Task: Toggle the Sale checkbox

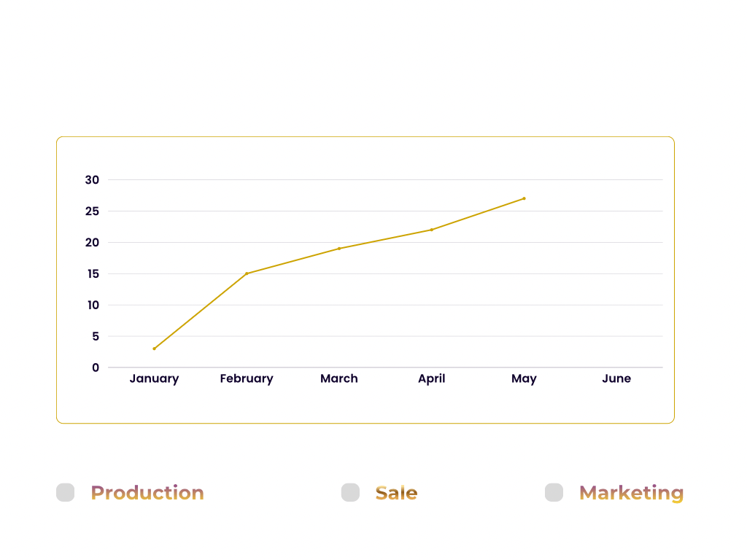Action: coord(350,493)
